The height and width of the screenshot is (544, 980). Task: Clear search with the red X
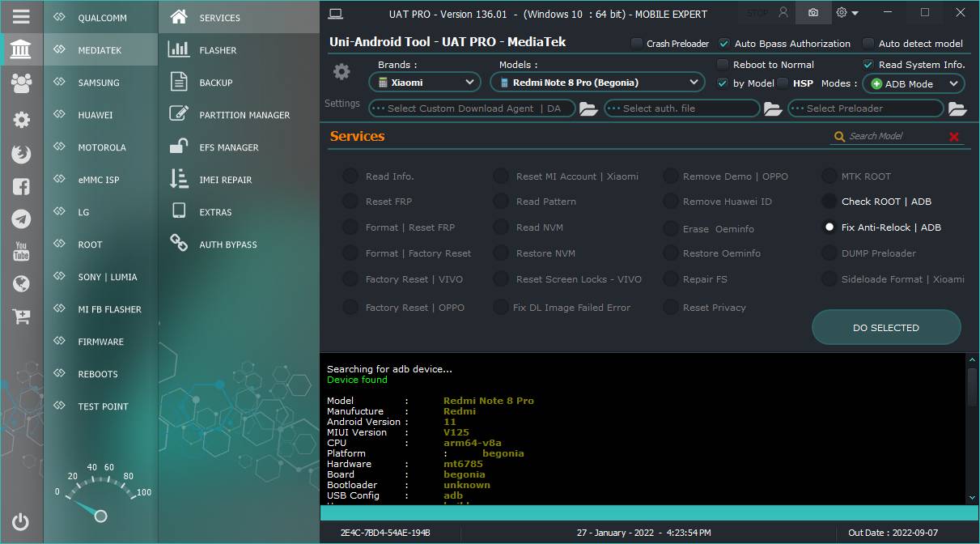pyautogui.click(x=954, y=137)
